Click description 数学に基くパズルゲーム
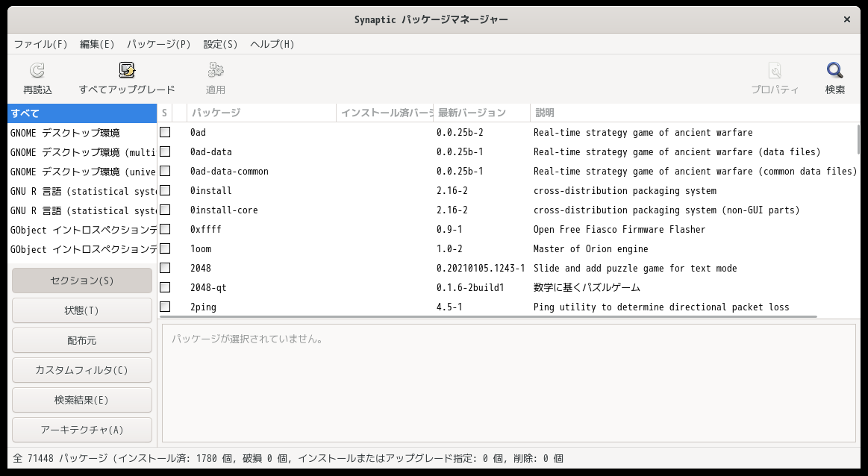Screen dimensions: 868x476 pyautogui.click(x=587, y=287)
